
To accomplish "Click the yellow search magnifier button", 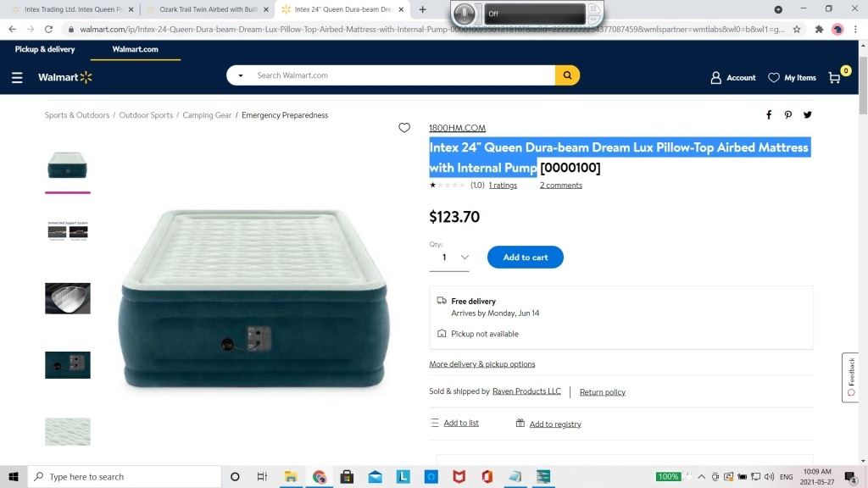I will (567, 75).
